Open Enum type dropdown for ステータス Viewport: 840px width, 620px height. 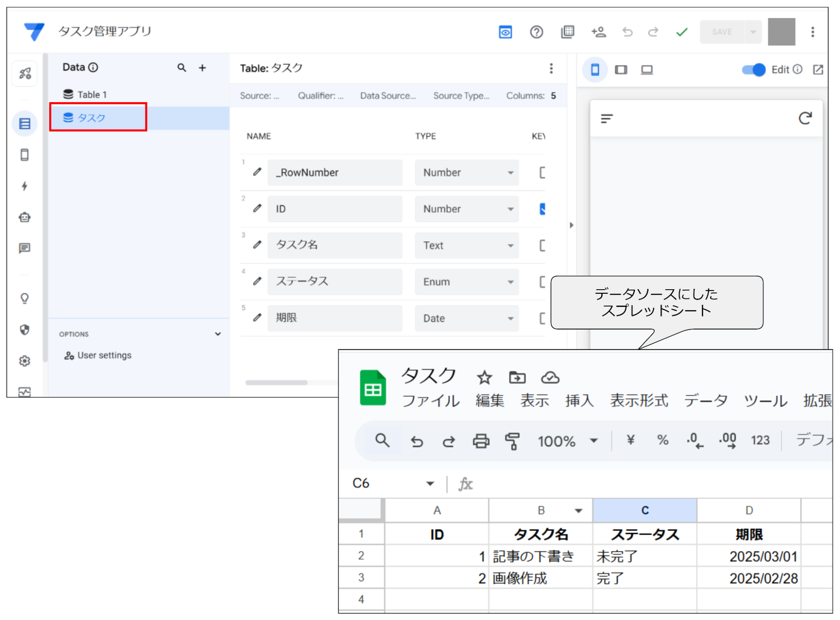[x=466, y=282]
